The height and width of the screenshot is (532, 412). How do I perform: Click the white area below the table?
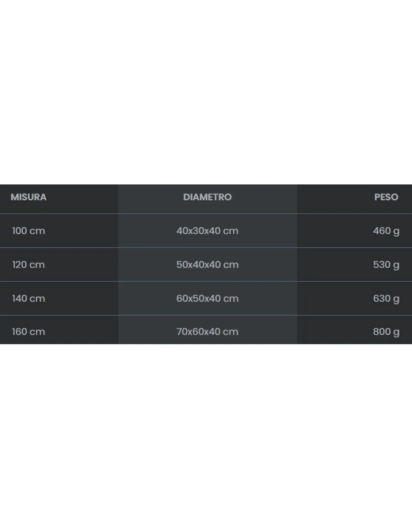pos(206,438)
